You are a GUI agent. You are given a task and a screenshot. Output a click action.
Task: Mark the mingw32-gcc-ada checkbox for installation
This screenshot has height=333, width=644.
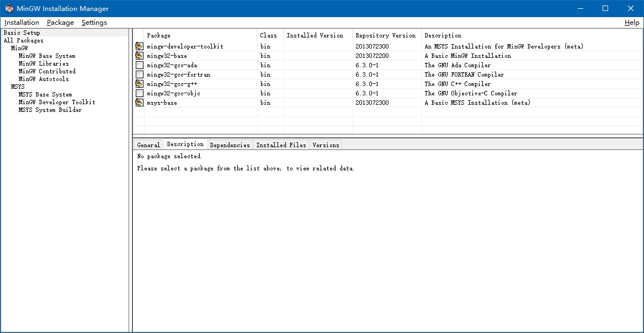[139, 65]
